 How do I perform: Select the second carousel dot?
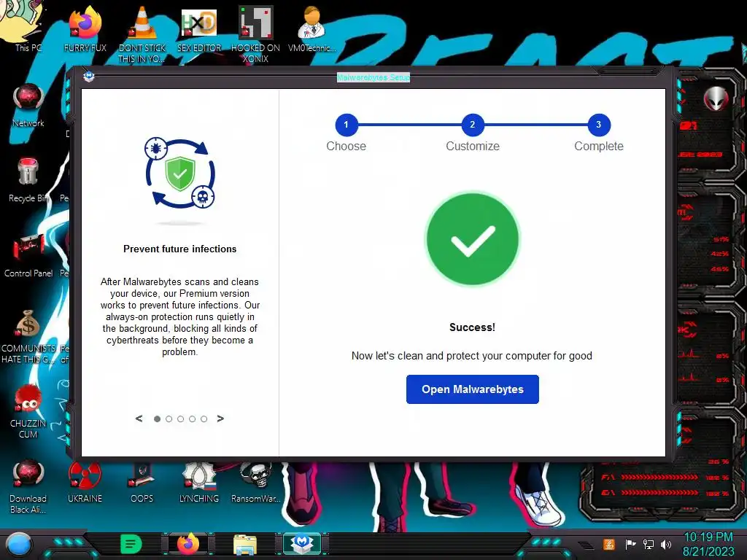[169, 419]
